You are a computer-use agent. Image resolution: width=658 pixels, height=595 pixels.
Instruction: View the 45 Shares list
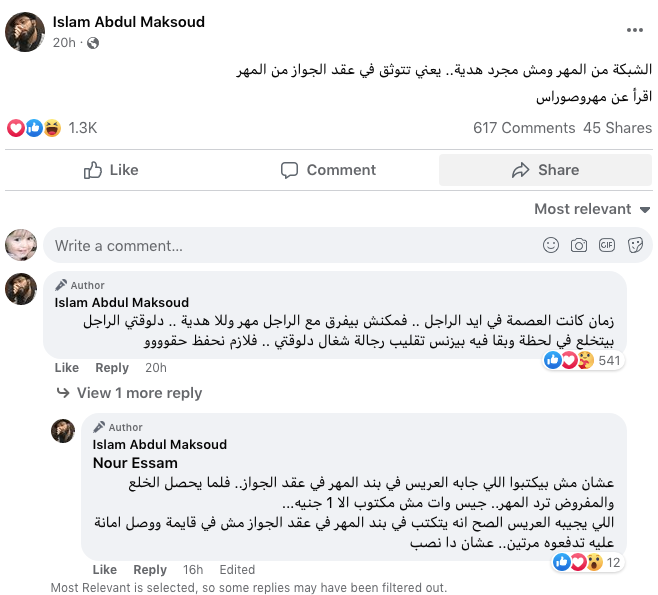pos(617,128)
